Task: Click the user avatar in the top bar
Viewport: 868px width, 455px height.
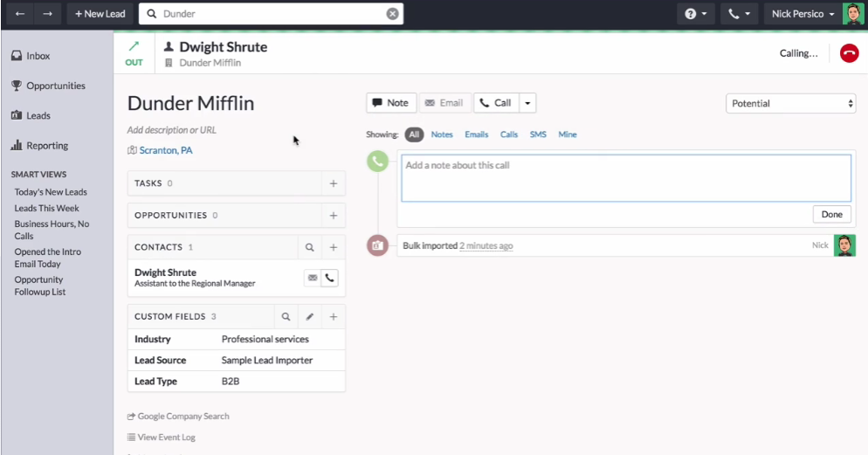Action: click(x=852, y=14)
